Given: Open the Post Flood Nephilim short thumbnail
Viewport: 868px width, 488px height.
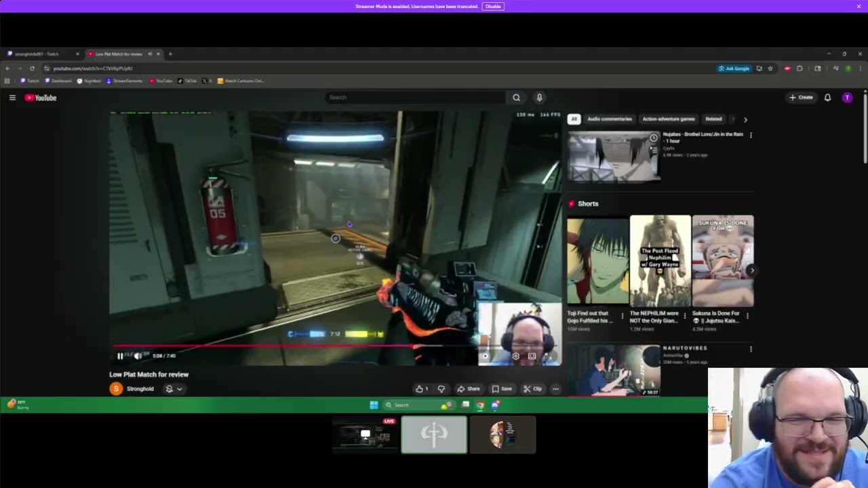Looking at the screenshot, I should click(x=660, y=260).
